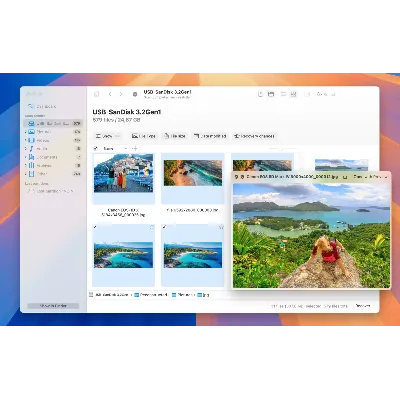Expand the Video category in sidebar
The image size is (400, 400).
(x=26, y=140)
